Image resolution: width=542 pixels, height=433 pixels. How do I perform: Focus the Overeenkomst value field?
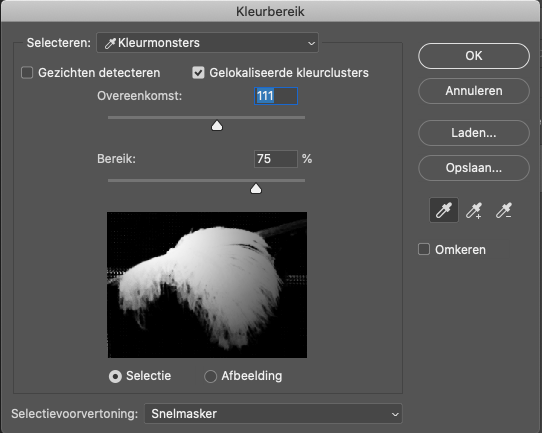[x=276, y=96]
